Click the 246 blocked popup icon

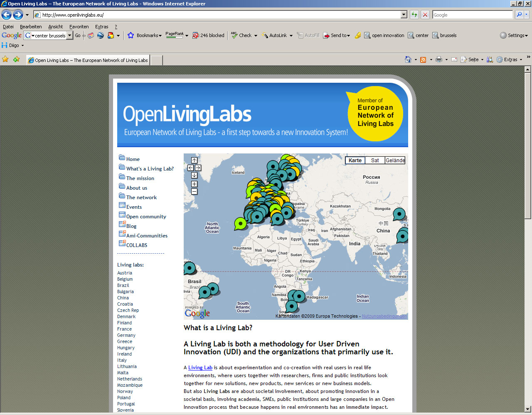(x=196, y=35)
